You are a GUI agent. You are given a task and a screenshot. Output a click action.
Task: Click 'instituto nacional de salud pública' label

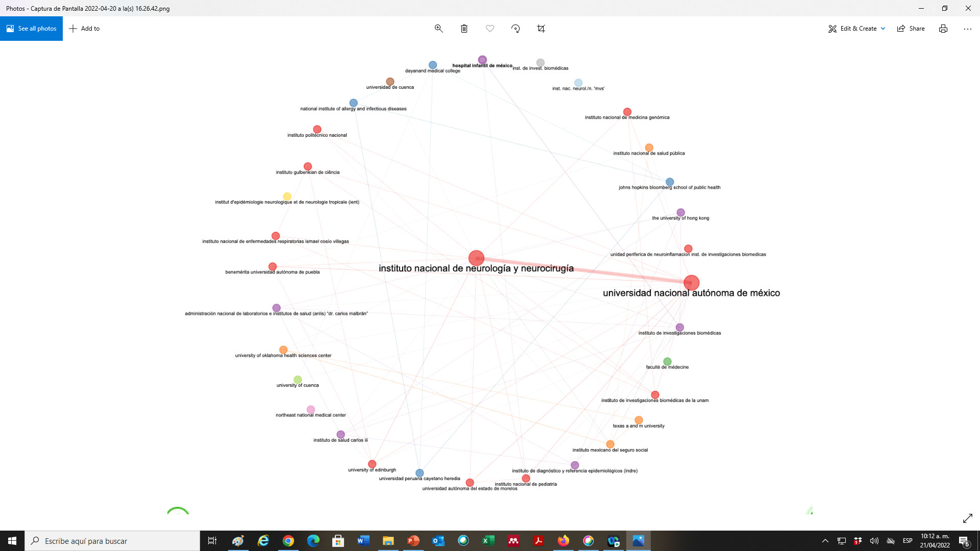[649, 153]
